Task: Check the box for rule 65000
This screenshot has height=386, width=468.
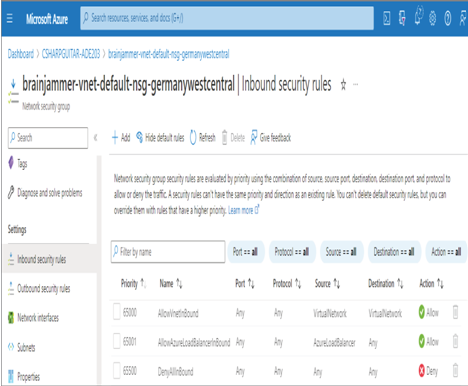Action: (x=117, y=312)
